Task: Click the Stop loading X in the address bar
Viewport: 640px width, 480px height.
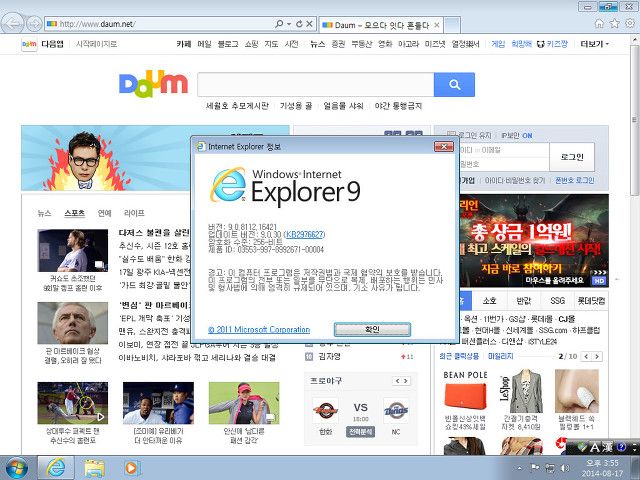Action: [309, 24]
